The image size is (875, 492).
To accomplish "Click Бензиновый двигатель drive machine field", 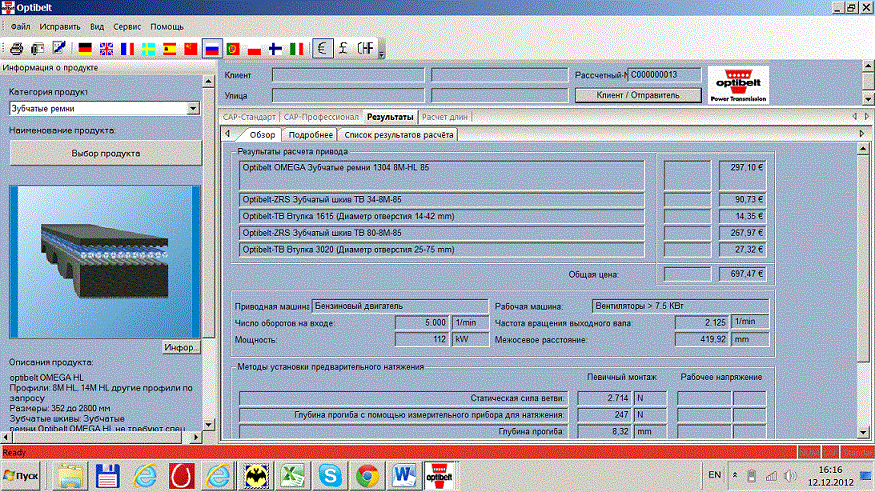I will pos(400,306).
